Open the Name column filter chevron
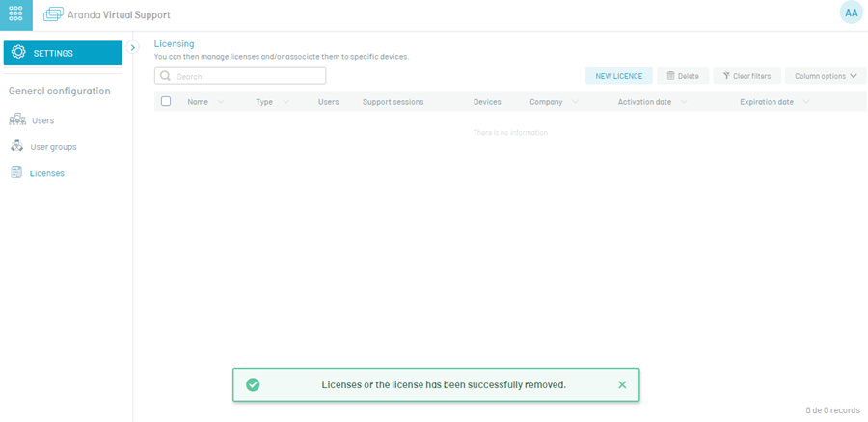The image size is (868, 422). pos(221,102)
